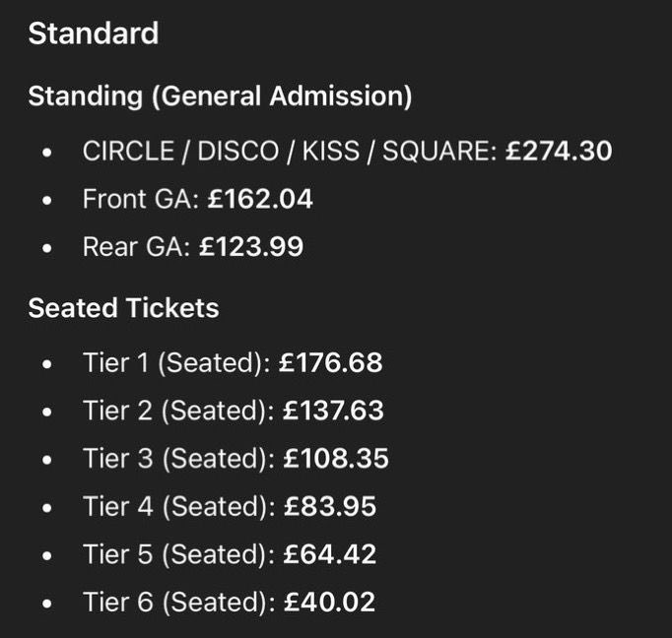Select the £40.02 Tier 6 price

pos(329,603)
